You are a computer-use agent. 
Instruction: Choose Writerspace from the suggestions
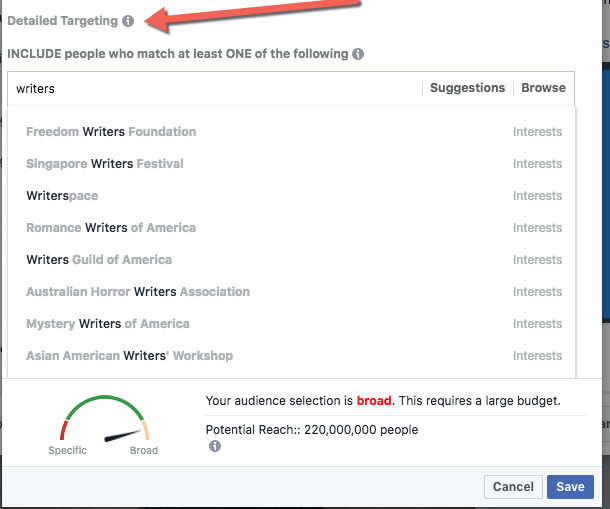(291, 196)
